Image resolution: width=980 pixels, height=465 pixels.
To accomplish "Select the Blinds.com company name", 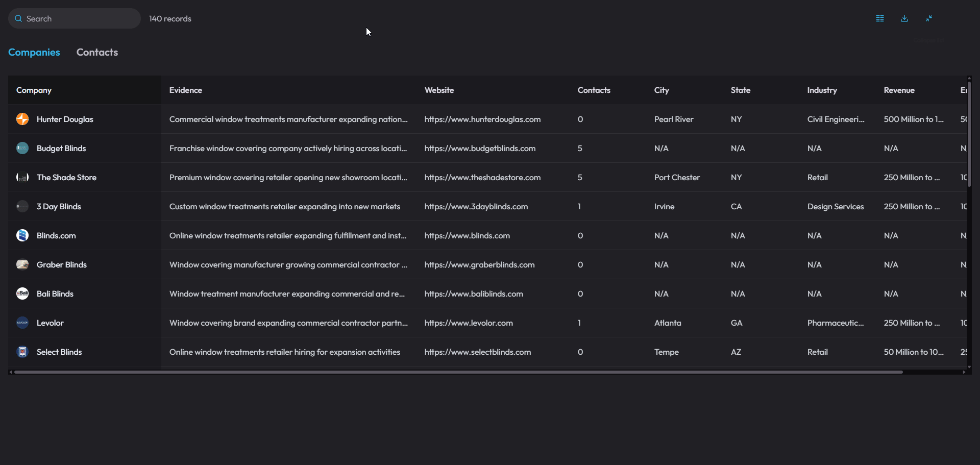I will tap(56, 235).
